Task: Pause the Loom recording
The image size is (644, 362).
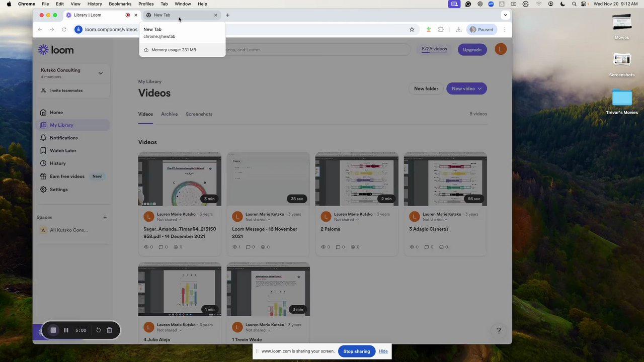Action: [x=66, y=330]
